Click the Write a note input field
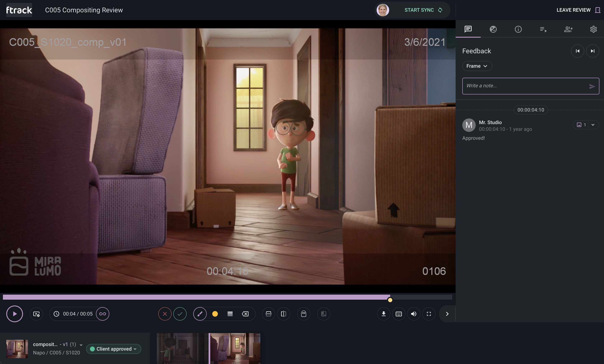The image size is (604, 364). (x=530, y=86)
